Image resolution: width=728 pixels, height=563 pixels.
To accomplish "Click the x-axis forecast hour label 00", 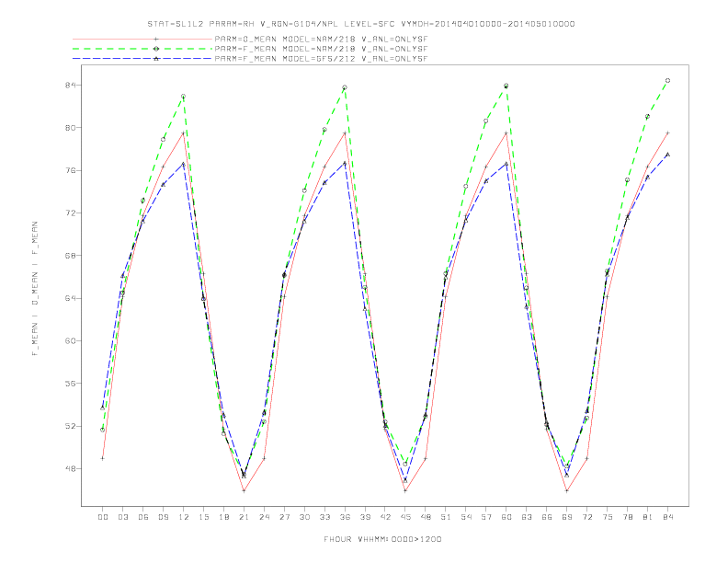I will tap(103, 517).
